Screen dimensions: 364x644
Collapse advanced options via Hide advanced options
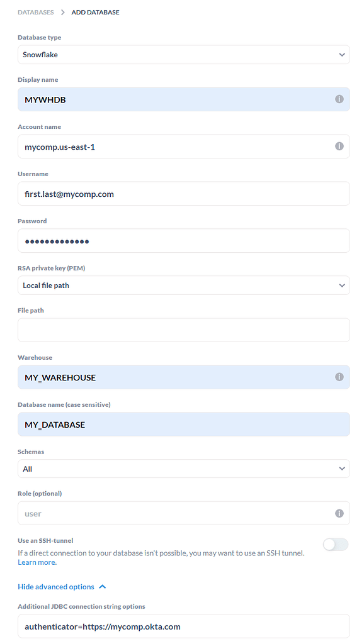coord(57,586)
